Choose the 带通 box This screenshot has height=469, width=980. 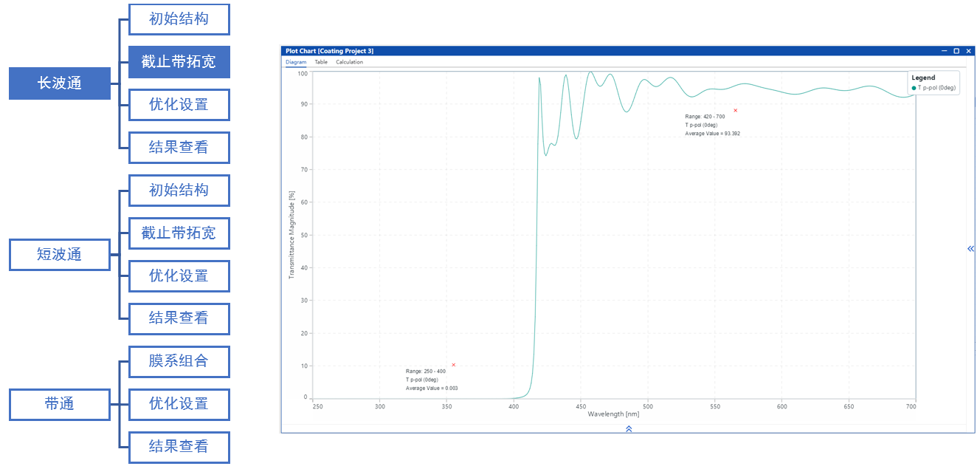click(60, 404)
